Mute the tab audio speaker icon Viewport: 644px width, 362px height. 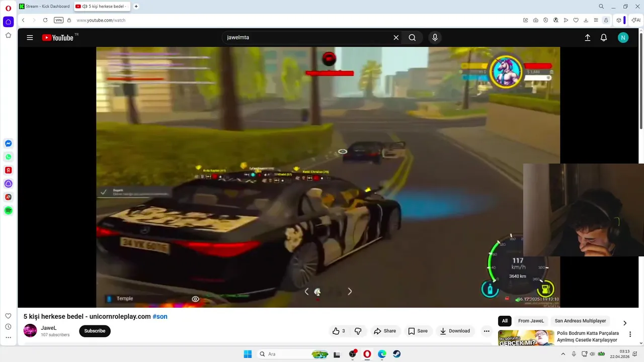84,6
